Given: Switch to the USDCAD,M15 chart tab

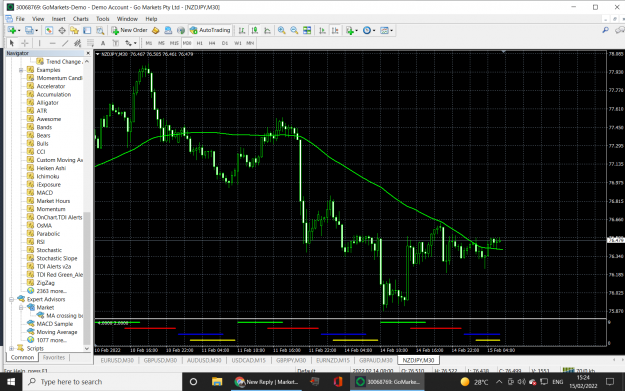Looking at the screenshot, I should click(x=249, y=360).
